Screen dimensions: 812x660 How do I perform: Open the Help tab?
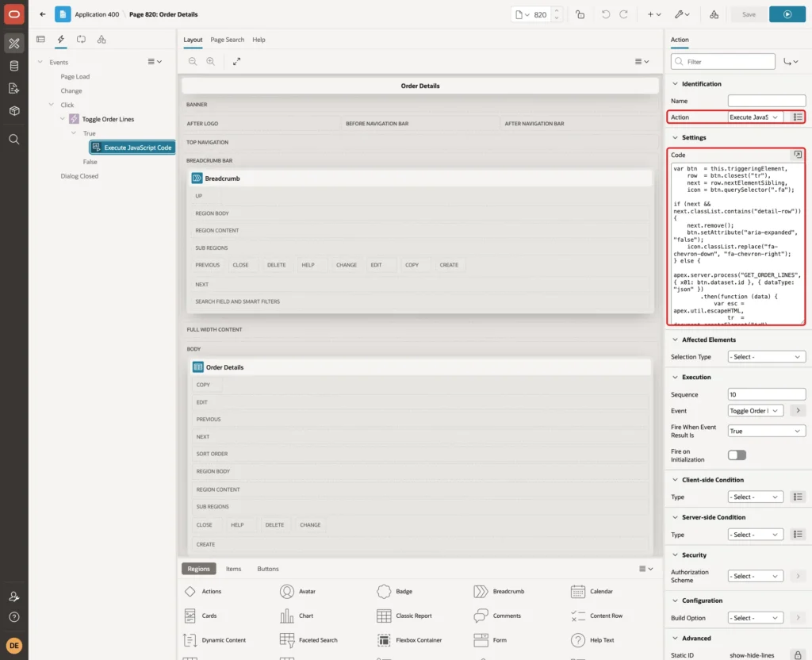[259, 40]
